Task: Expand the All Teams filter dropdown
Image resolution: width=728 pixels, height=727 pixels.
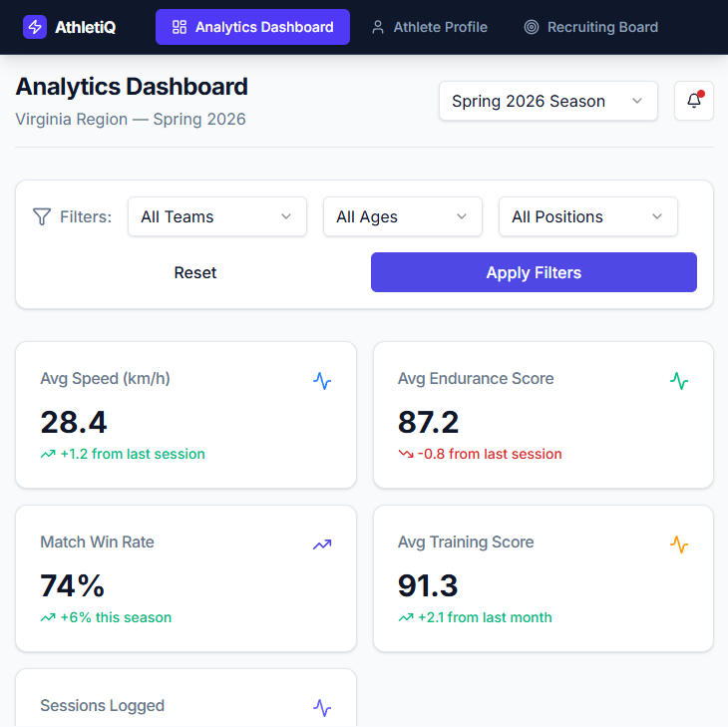Action: click(x=217, y=216)
